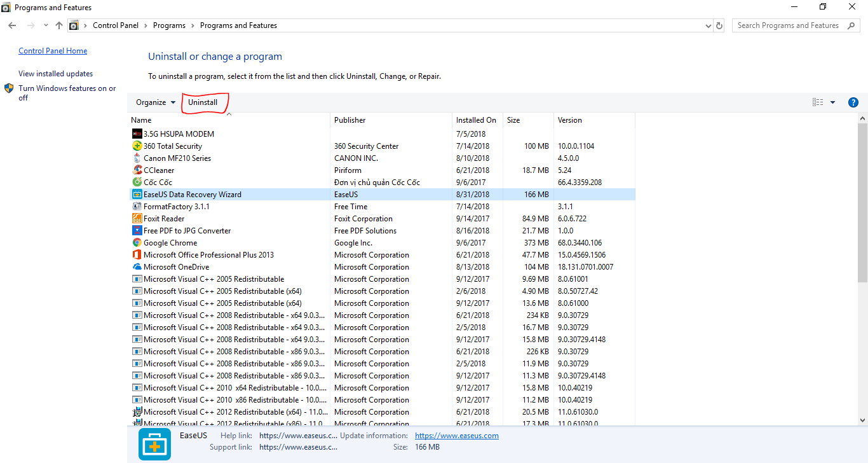This screenshot has height=463, width=868.
Task: Click the navigate Back arrow
Action: point(12,25)
